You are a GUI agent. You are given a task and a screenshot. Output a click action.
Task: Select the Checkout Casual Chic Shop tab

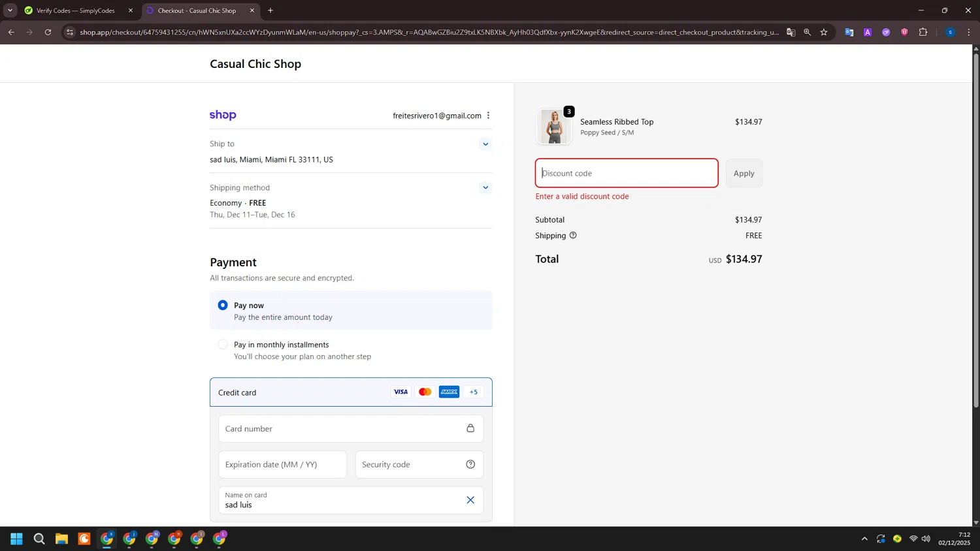click(197, 10)
